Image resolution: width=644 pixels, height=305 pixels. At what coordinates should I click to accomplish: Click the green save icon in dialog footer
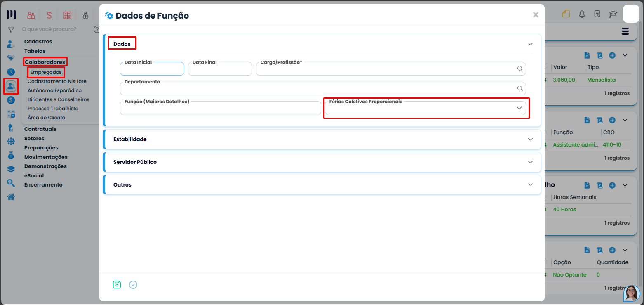(x=117, y=284)
